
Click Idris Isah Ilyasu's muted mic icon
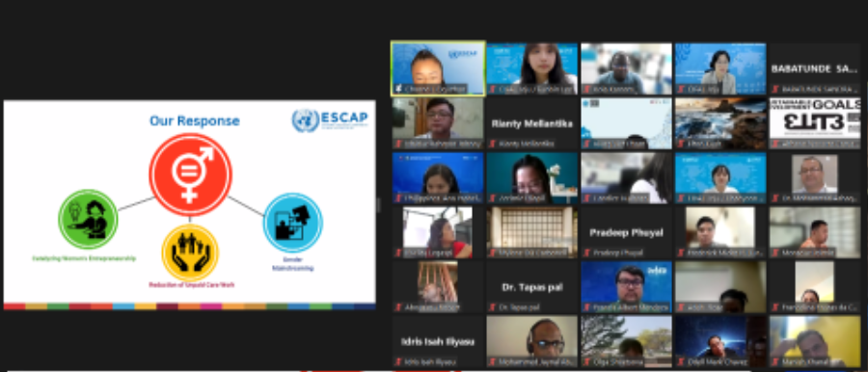point(398,362)
